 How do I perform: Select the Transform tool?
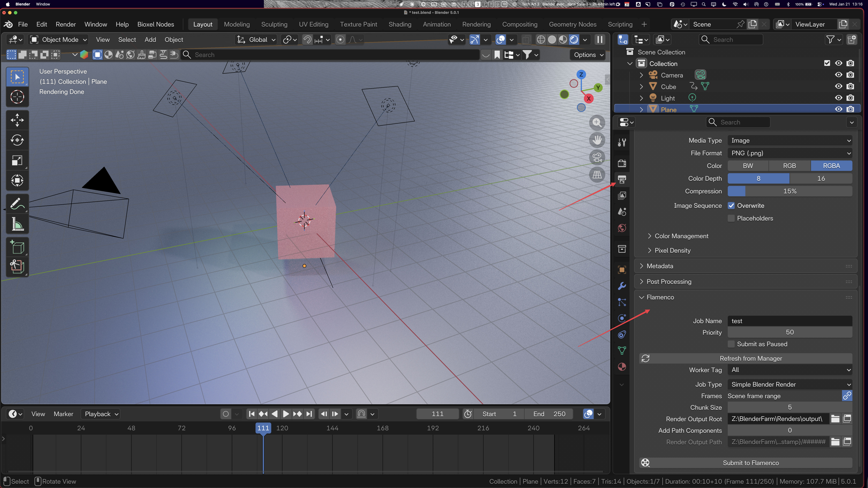[17, 181]
